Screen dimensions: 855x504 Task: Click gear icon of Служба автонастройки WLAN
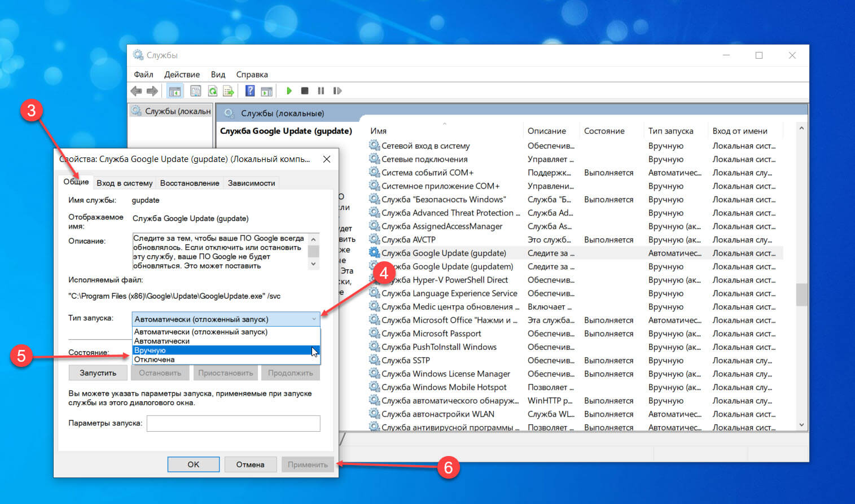point(374,414)
